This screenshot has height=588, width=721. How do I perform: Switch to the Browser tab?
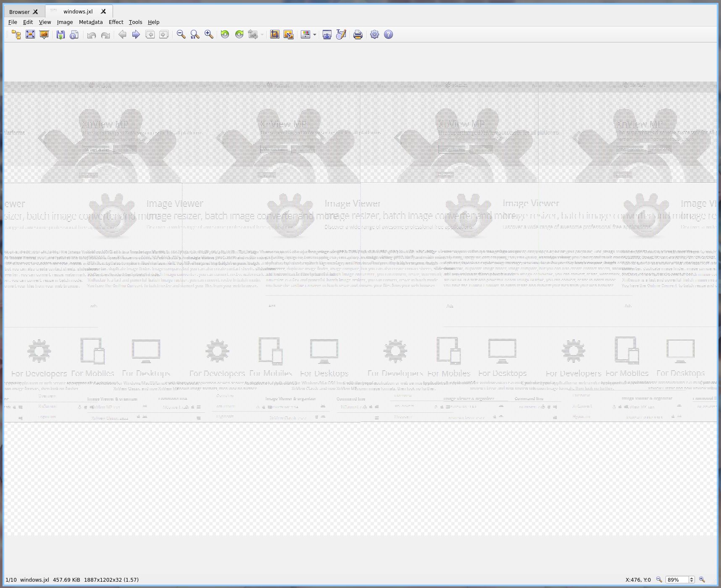19,12
